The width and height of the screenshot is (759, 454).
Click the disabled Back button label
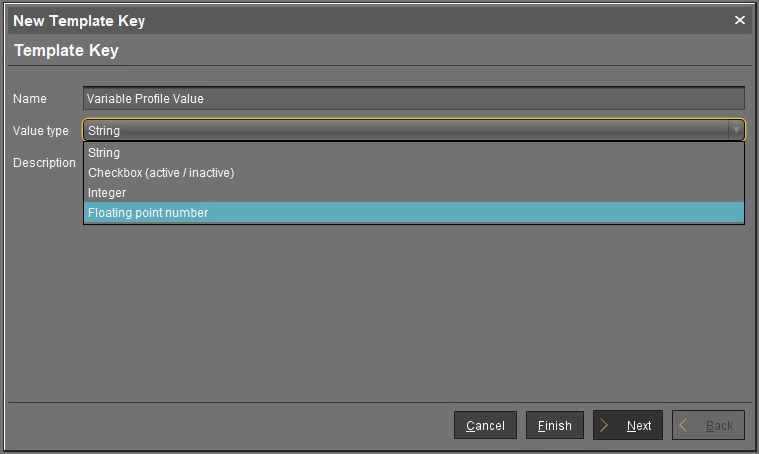(x=719, y=425)
